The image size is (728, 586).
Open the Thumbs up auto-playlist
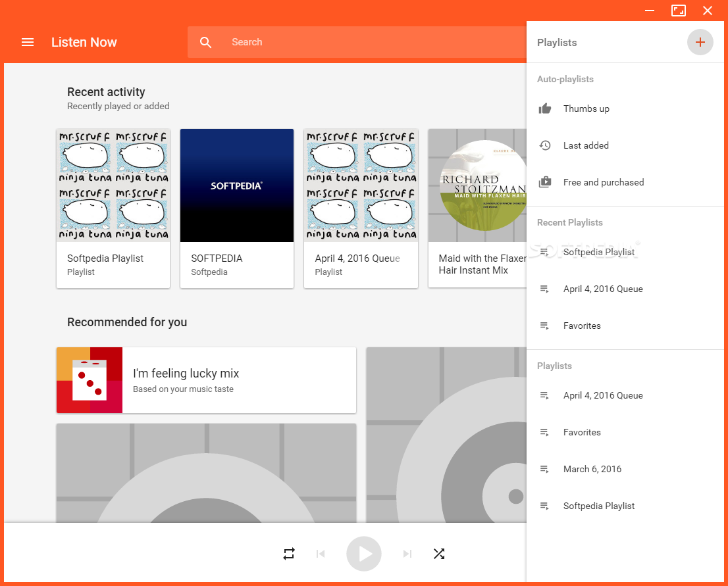(625, 109)
